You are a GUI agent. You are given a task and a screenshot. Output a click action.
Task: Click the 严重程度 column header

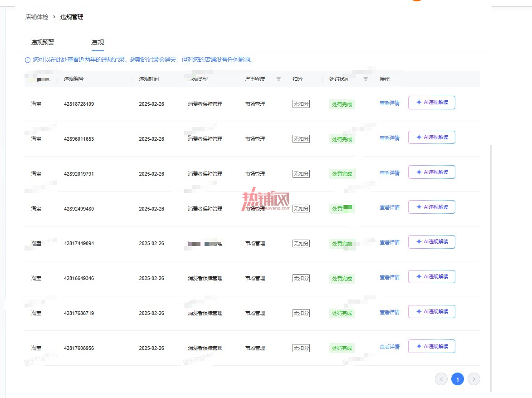point(255,79)
